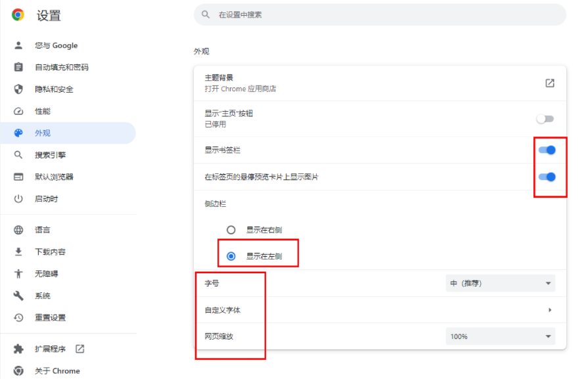588x379 pixels.
Task: Click the download icon for 下载内容
Action: tap(18, 252)
